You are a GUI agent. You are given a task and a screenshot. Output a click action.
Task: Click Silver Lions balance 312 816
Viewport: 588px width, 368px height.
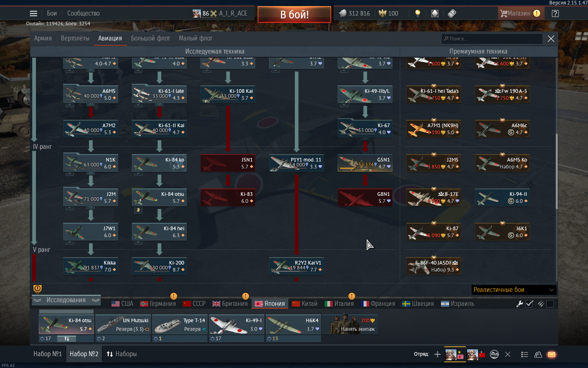click(x=354, y=13)
